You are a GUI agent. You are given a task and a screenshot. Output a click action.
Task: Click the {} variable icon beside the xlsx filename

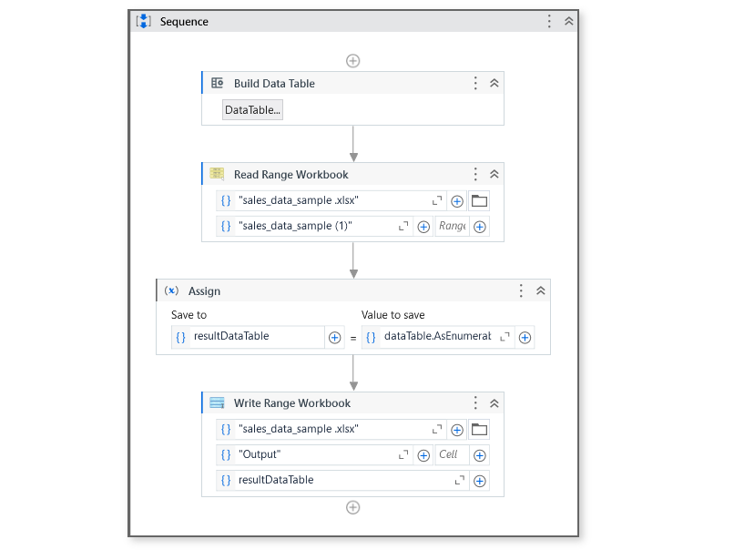coord(226,200)
